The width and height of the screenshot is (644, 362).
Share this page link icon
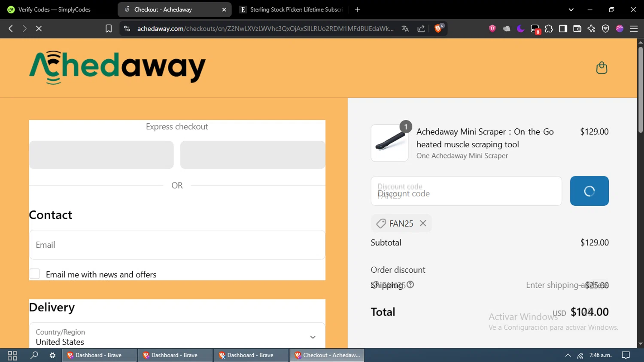click(421, 28)
